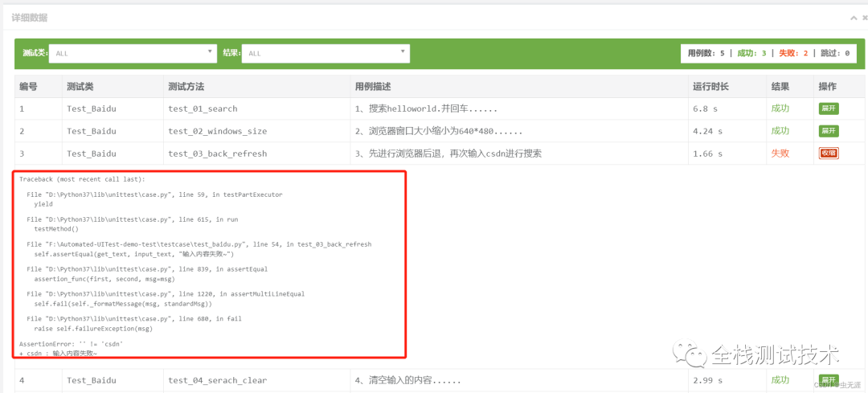Click runtime value 1.66 s
The image size is (868, 393).
pos(708,154)
